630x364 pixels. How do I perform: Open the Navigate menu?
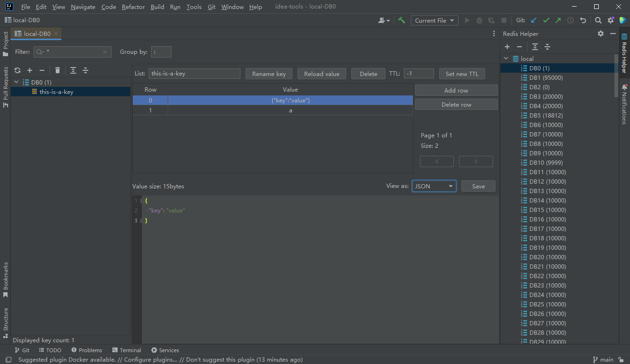[x=83, y=7]
